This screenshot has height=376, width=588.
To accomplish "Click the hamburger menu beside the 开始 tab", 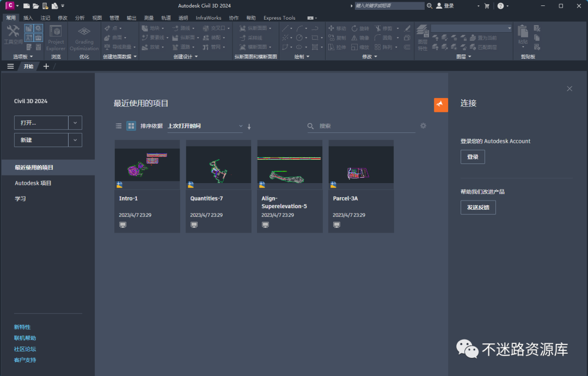I will 10,66.
